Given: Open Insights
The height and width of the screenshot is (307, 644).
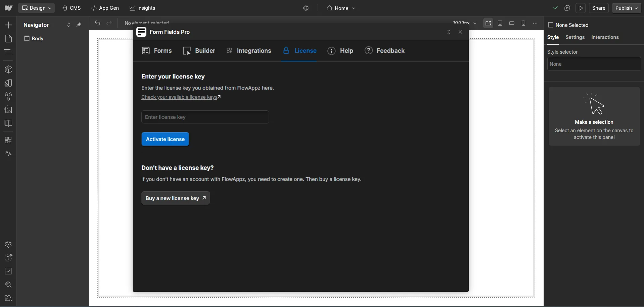Looking at the screenshot, I should 142,8.
